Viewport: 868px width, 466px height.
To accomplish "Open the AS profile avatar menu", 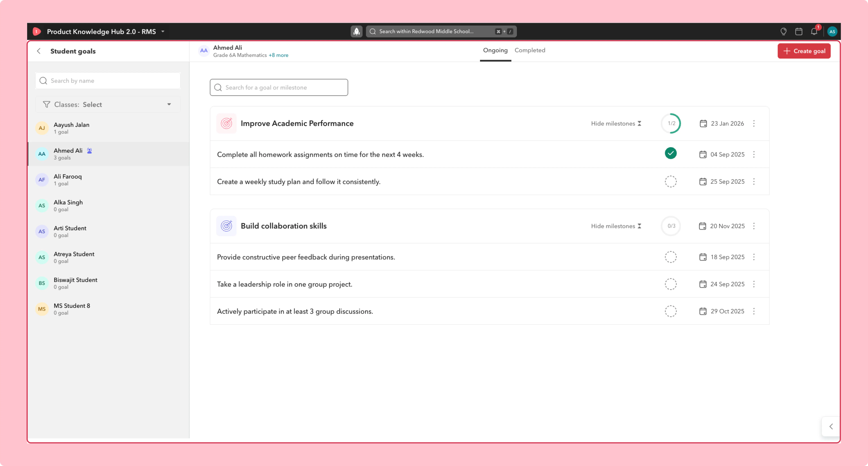I will click(x=832, y=31).
